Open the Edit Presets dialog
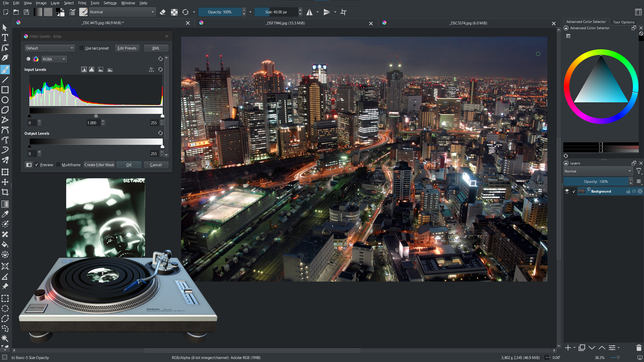Viewport: 644px width, 362px height. point(127,48)
